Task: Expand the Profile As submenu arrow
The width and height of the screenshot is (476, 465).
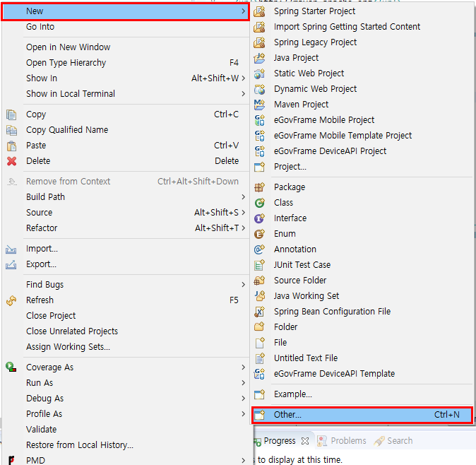Action: (x=243, y=413)
